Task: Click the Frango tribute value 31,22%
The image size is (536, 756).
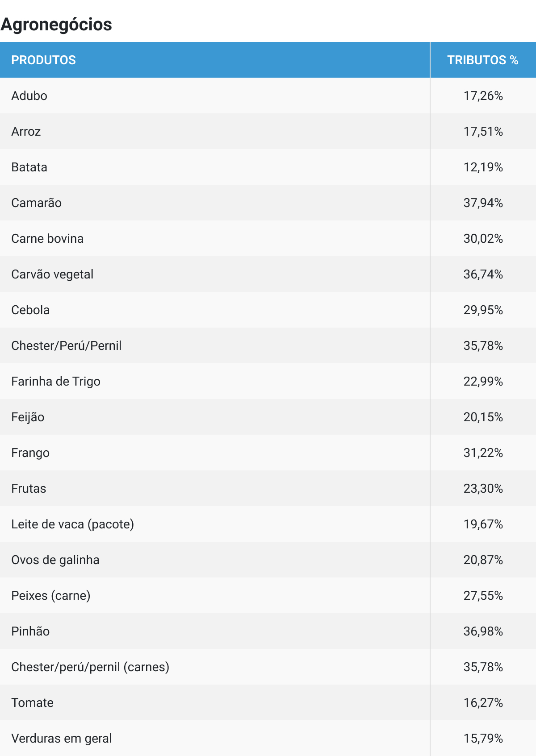Action: click(x=483, y=453)
